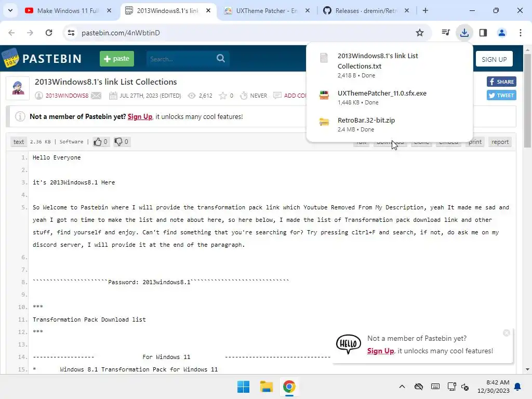Click the star rating icon
The height and width of the screenshot is (399, 532).
pos(223,96)
